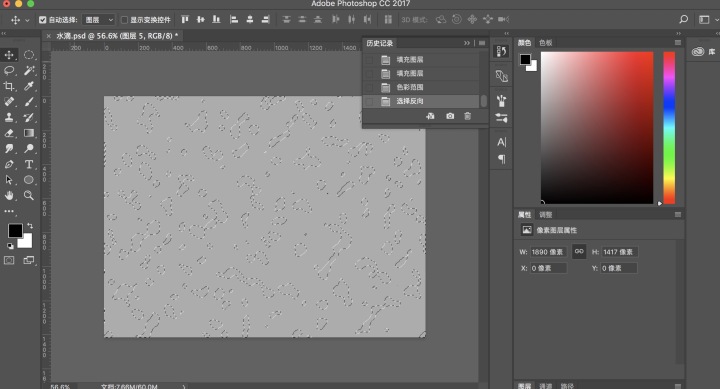Open the search magnifier in options bar

pos(683,19)
